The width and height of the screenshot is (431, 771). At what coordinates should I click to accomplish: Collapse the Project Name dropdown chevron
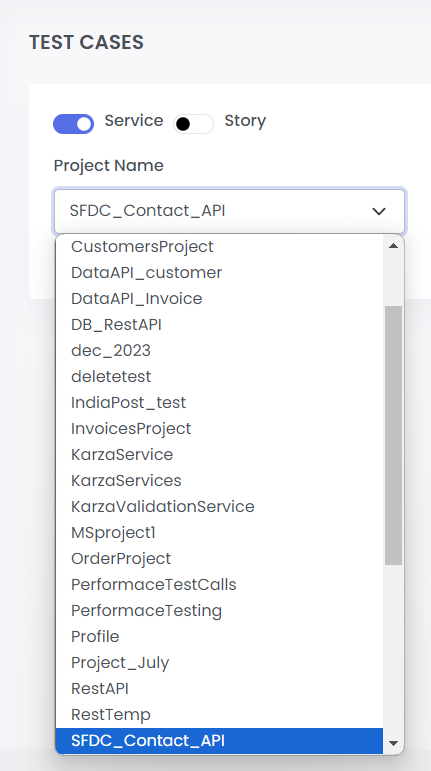tap(378, 211)
